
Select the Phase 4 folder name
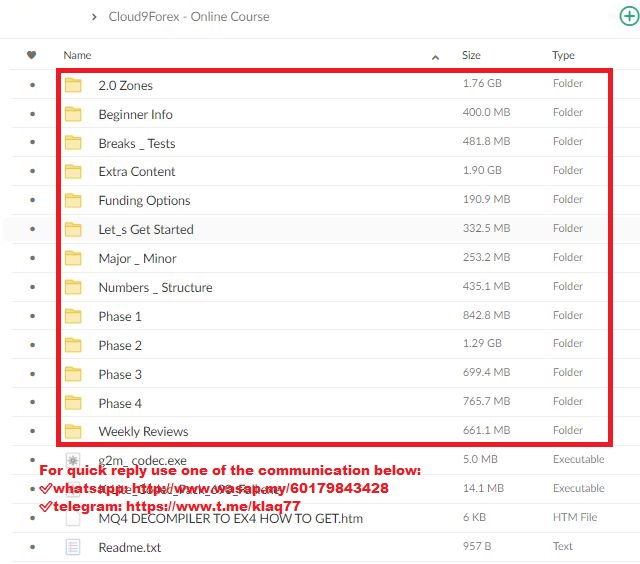pos(120,403)
